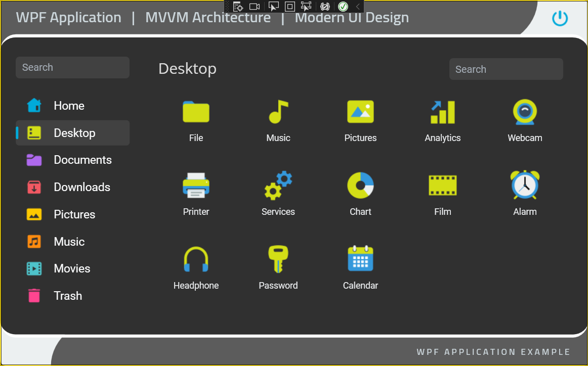Click the sidebar Search field
This screenshot has height=366, width=588.
pyautogui.click(x=73, y=67)
